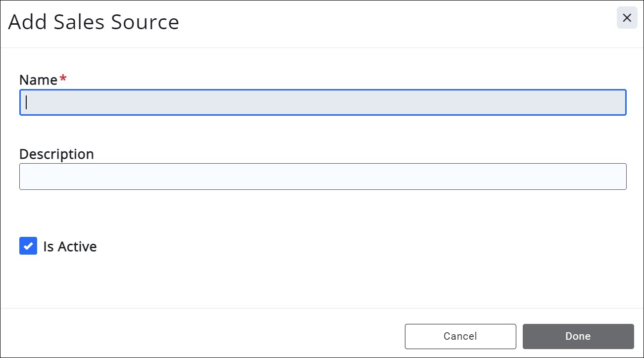Image resolution: width=644 pixels, height=358 pixels.
Task: Click the Name field label
Action: (38, 80)
